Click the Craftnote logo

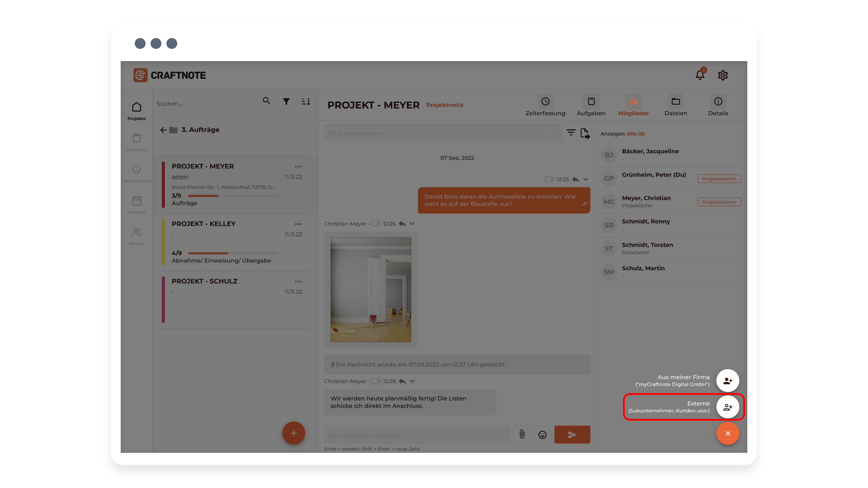170,75
